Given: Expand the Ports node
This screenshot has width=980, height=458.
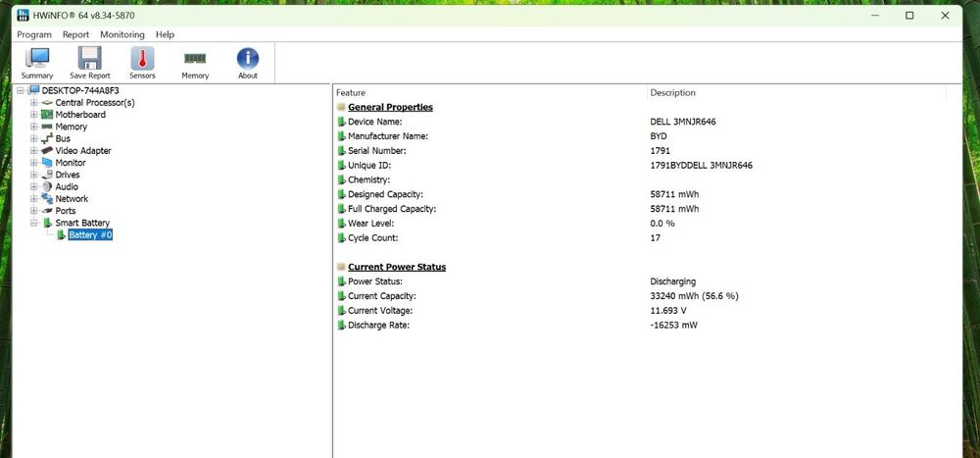Looking at the screenshot, I should click(33, 211).
